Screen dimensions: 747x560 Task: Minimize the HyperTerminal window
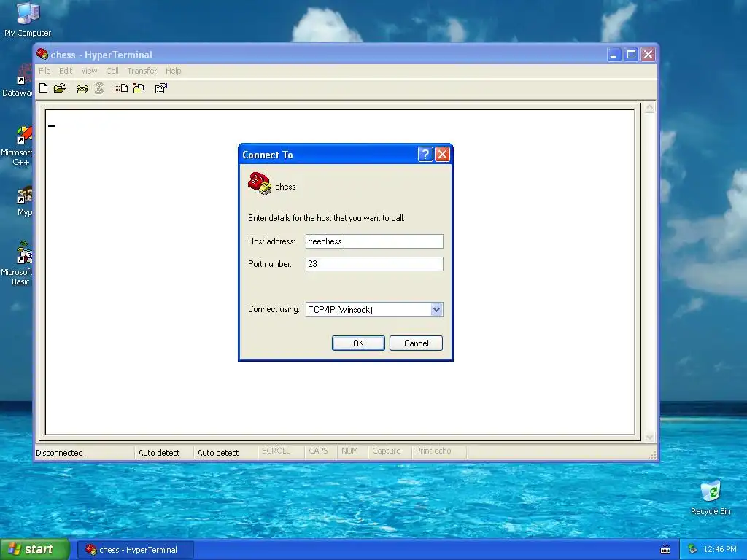click(614, 55)
